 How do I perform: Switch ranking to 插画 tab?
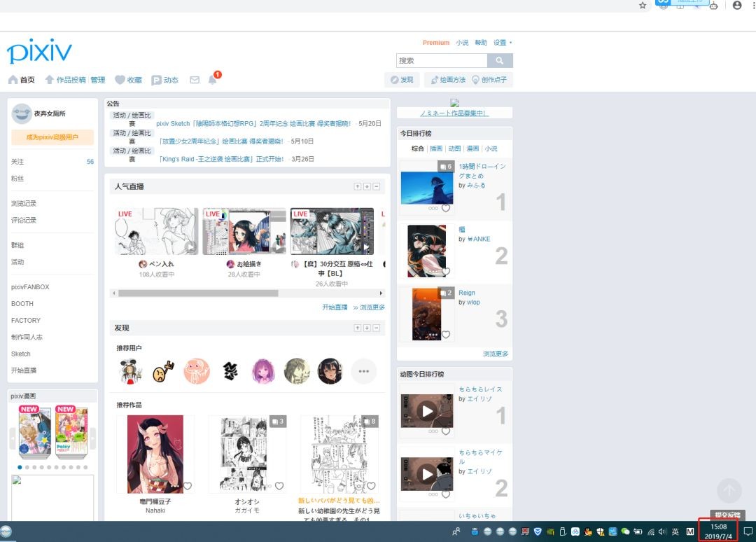(436, 149)
